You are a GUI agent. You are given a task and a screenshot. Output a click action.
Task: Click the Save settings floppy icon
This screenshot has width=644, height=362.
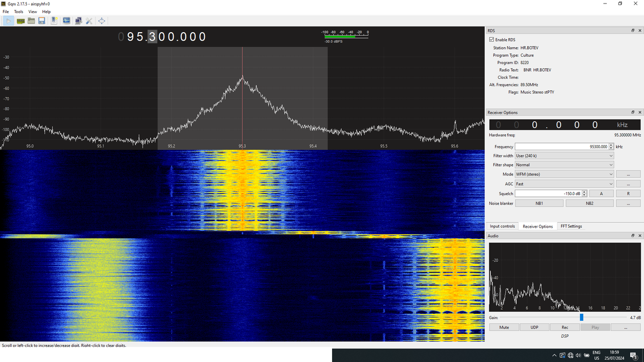coord(42,21)
